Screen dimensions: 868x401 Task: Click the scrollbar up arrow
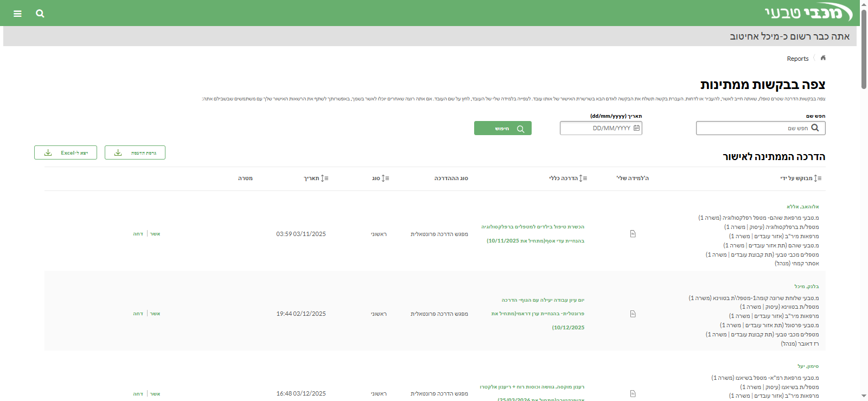tap(864, 4)
